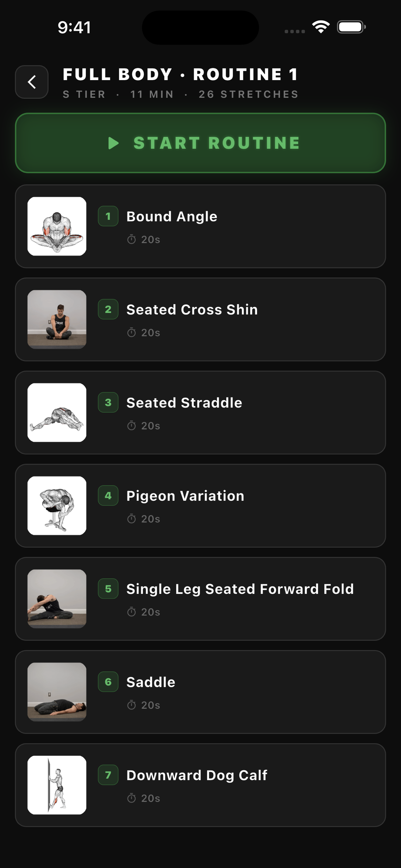The height and width of the screenshot is (868, 401).
Task: Tap the timer icon under Seated Straddle
Action: coord(131,426)
